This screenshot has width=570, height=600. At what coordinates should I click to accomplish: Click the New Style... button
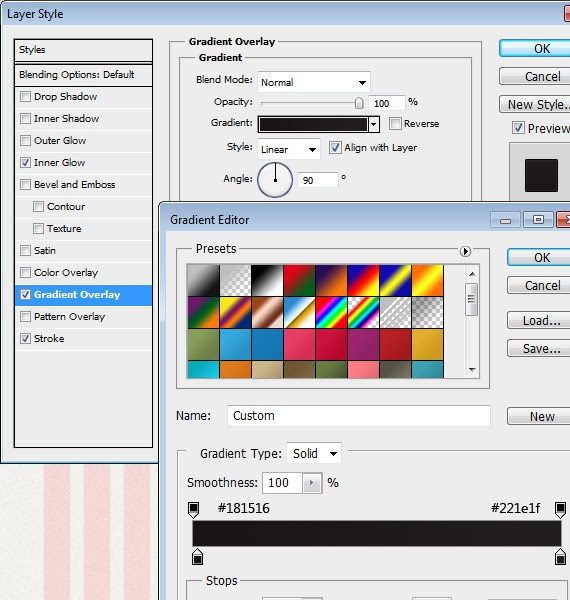click(x=536, y=104)
